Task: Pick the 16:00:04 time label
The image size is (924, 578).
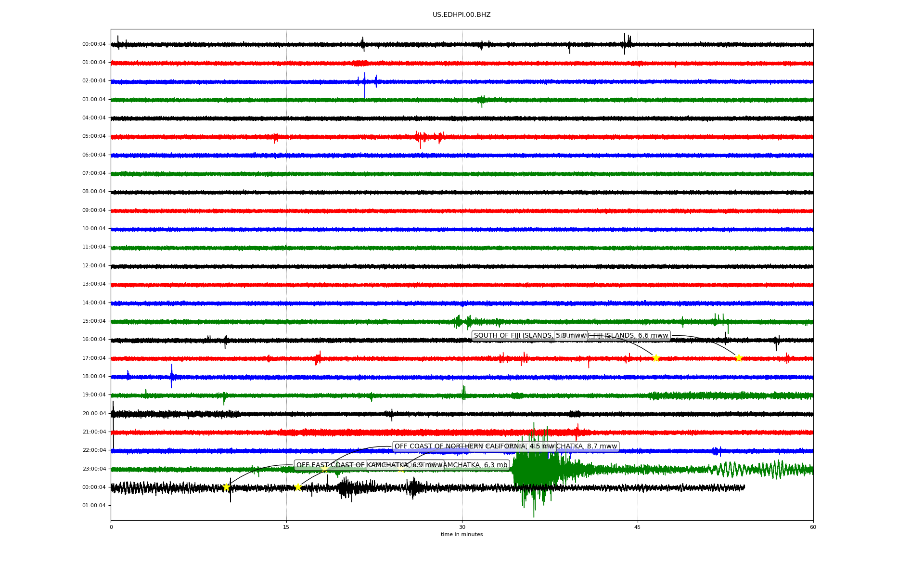Action: [x=94, y=340]
